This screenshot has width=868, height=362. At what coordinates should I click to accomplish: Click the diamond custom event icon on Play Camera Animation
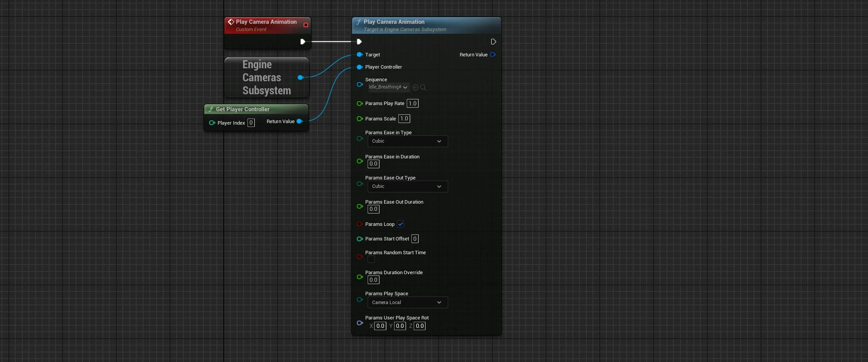(231, 22)
